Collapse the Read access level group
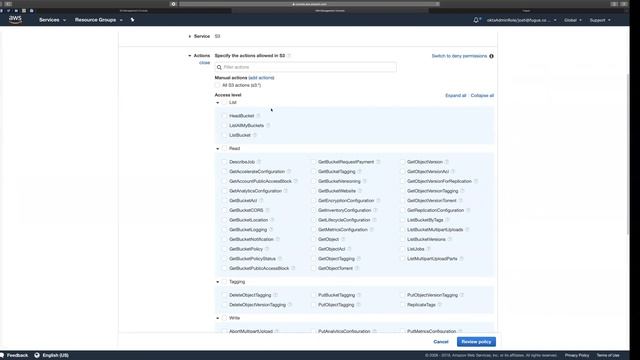Image resolution: width=640 pixels, height=360 pixels. point(218,149)
